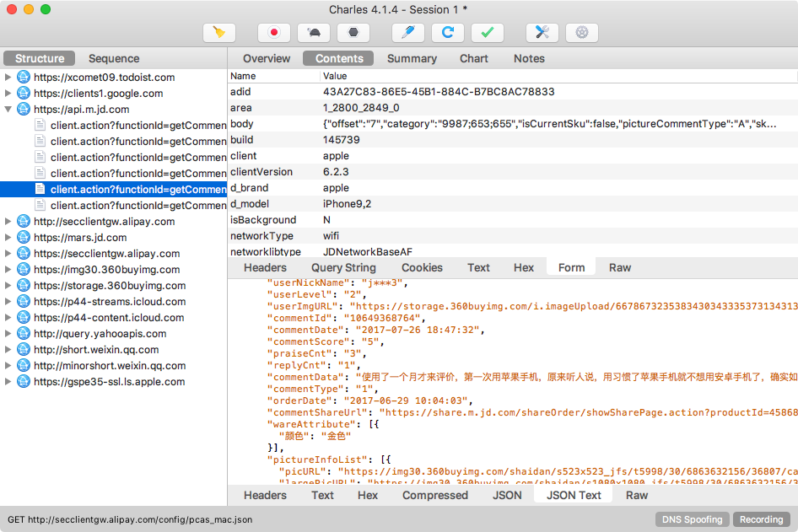
Task: Switch to the Overview tab
Action: pos(267,58)
